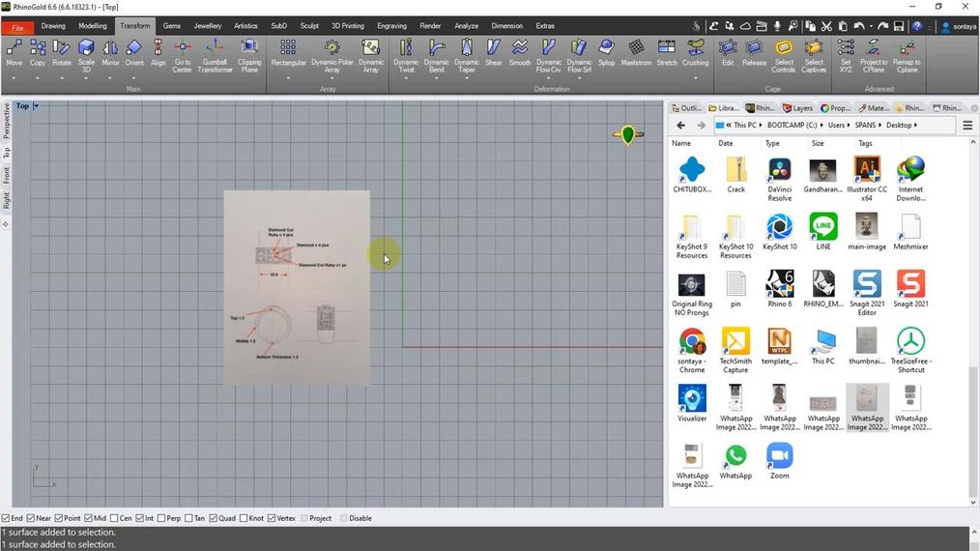The image size is (980, 551).
Task: Open the Gumball Transformer tool
Action: pyautogui.click(x=215, y=56)
